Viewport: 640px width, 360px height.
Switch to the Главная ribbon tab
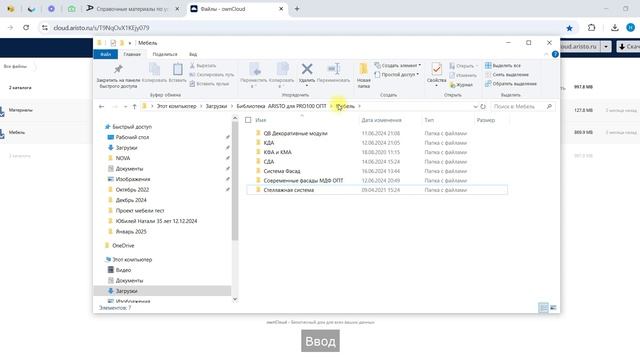(132, 54)
